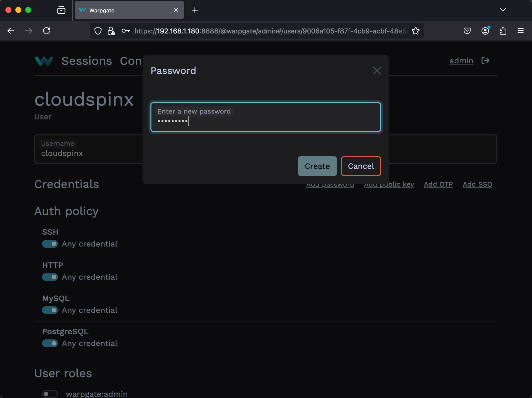Disable SSH Any credential policy
This screenshot has height=398, width=532.
click(50, 244)
